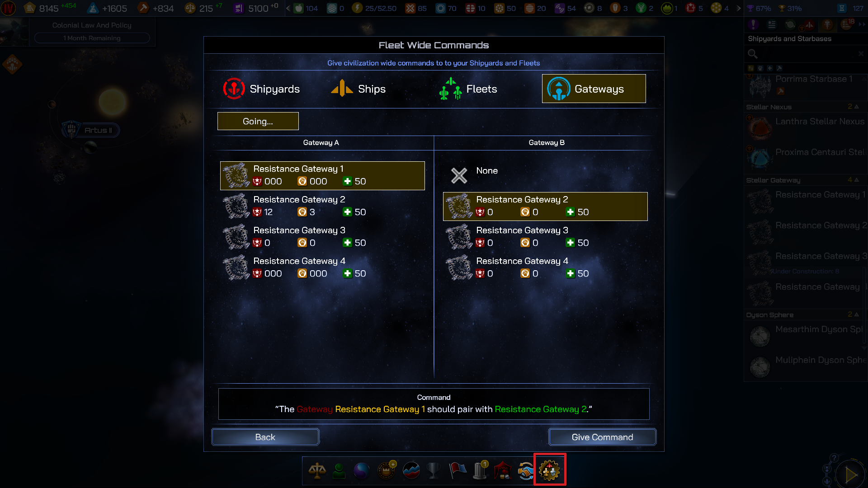The image size is (868, 488).
Task: Click the red and blue flag icon
Action: [457, 470]
